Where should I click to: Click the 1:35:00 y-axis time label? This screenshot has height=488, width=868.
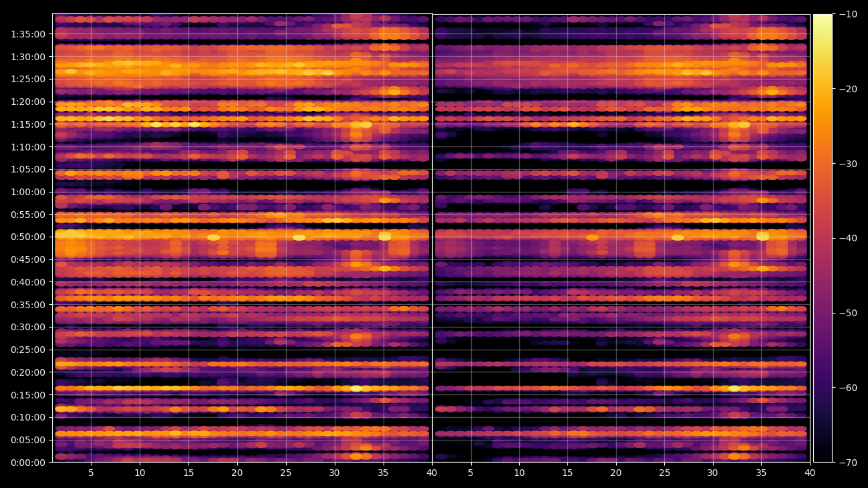28,34
